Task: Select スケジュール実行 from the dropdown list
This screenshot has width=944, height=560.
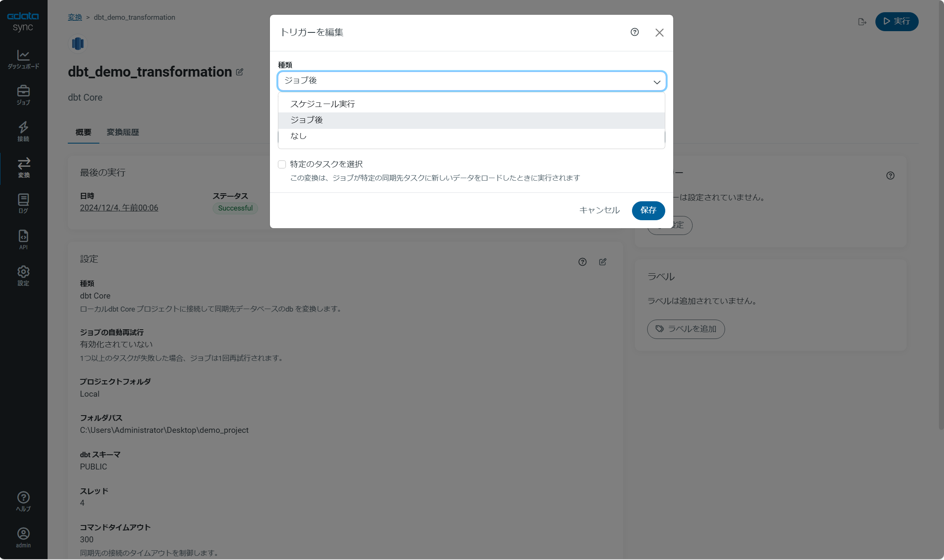Action: (323, 104)
